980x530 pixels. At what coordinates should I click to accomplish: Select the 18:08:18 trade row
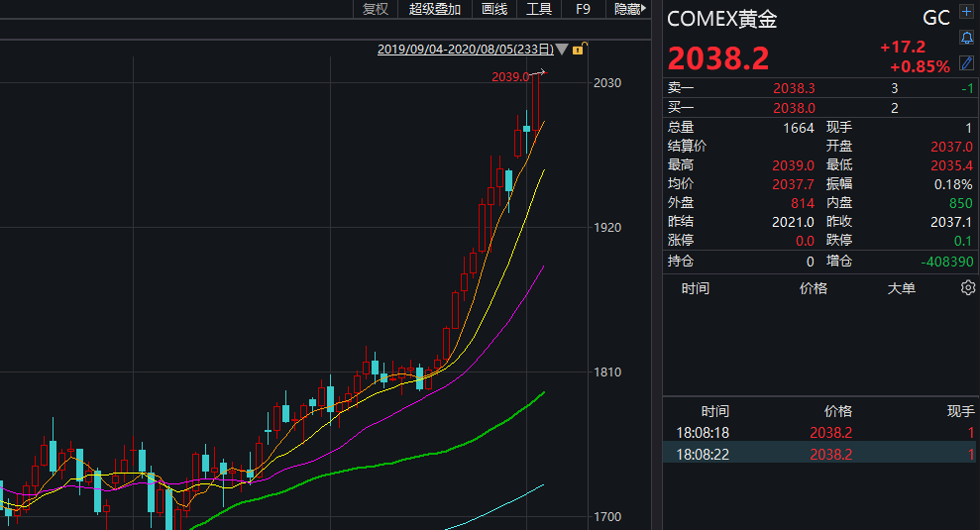pos(818,433)
